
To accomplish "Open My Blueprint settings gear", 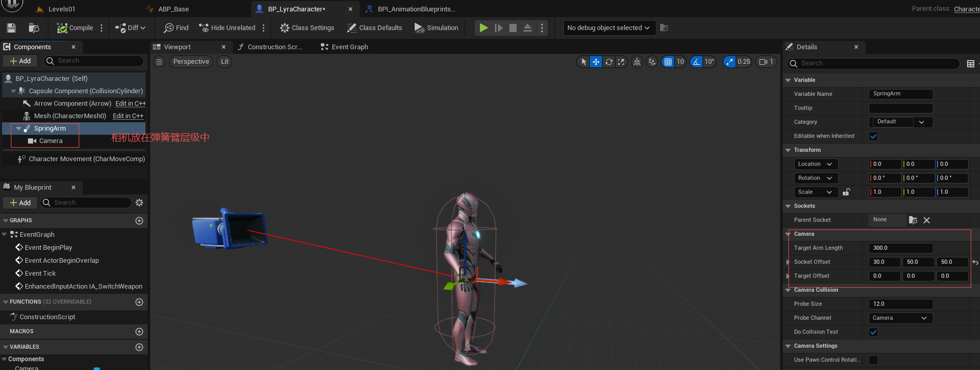I will click(139, 203).
